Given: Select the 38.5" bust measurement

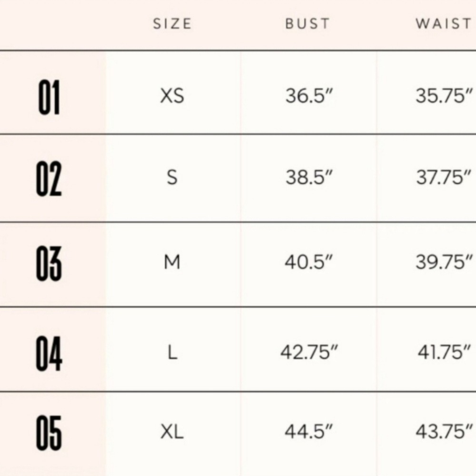Looking at the screenshot, I should pyautogui.click(x=309, y=177).
